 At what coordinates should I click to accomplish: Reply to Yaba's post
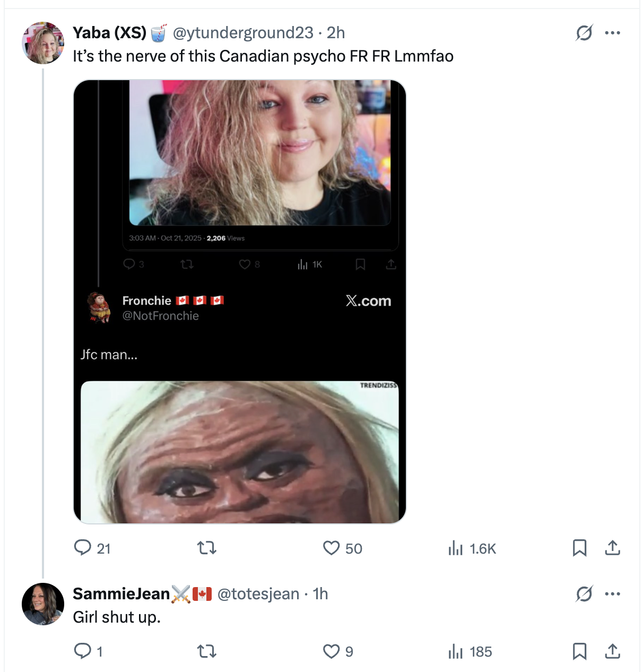pyautogui.click(x=83, y=548)
